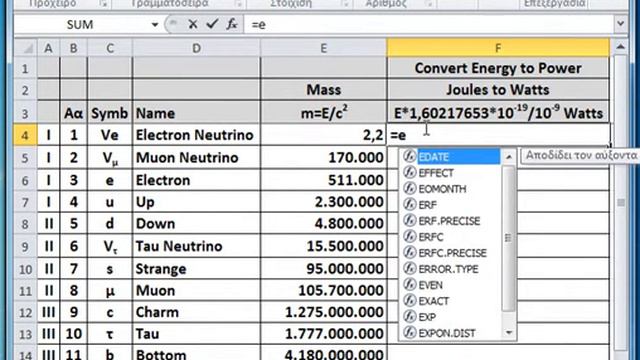640x360 pixels.
Task: Select column E header
Action: pos(323,48)
